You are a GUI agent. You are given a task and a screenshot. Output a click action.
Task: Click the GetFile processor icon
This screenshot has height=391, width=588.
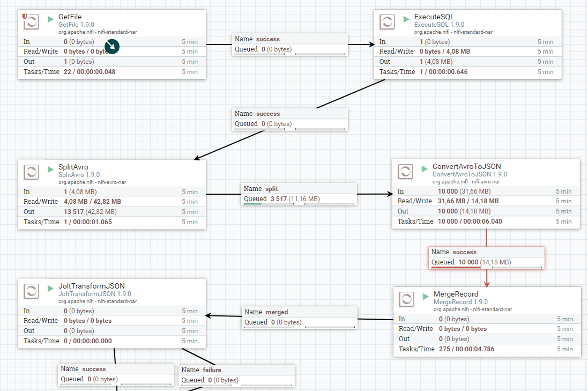(31, 22)
